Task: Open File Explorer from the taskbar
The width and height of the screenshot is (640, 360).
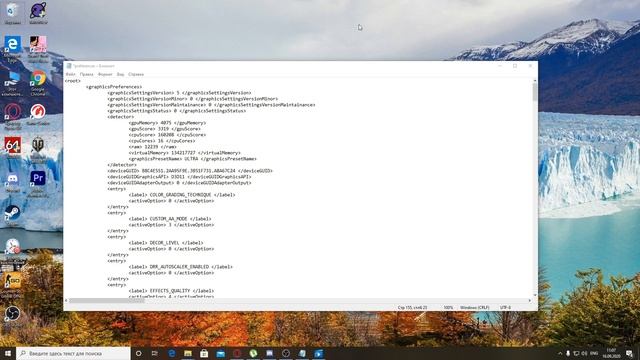Action: pos(188,353)
